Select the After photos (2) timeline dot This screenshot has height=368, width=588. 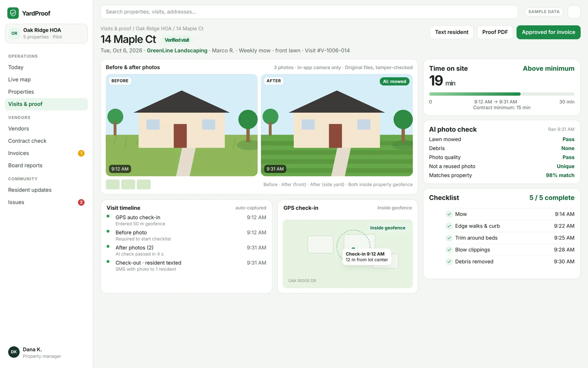tap(108, 247)
